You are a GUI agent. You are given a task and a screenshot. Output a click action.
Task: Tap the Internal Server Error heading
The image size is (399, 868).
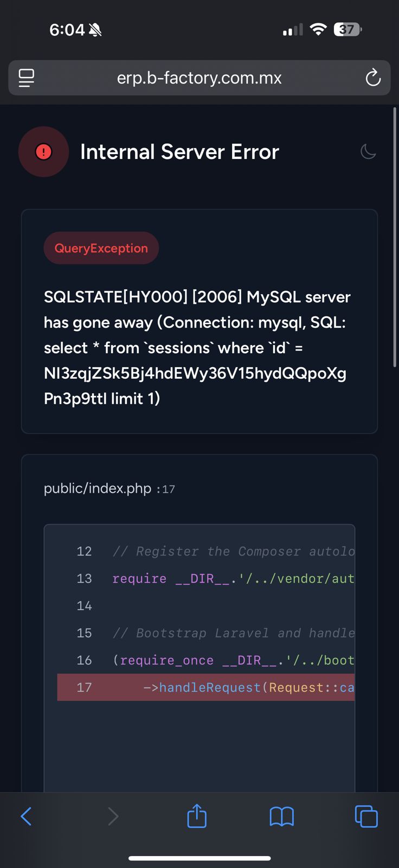click(179, 152)
